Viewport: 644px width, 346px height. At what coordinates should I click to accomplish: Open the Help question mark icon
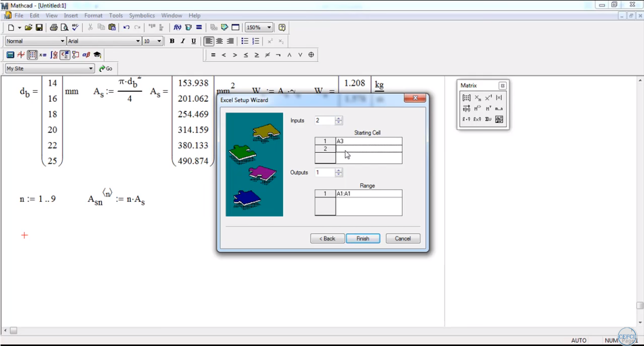pos(282,28)
